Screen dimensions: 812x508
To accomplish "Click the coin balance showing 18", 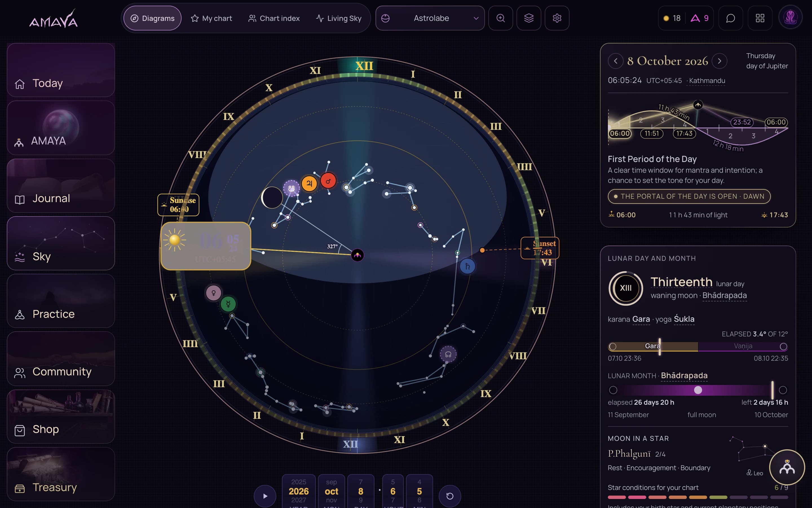I will [x=672, y=18].
